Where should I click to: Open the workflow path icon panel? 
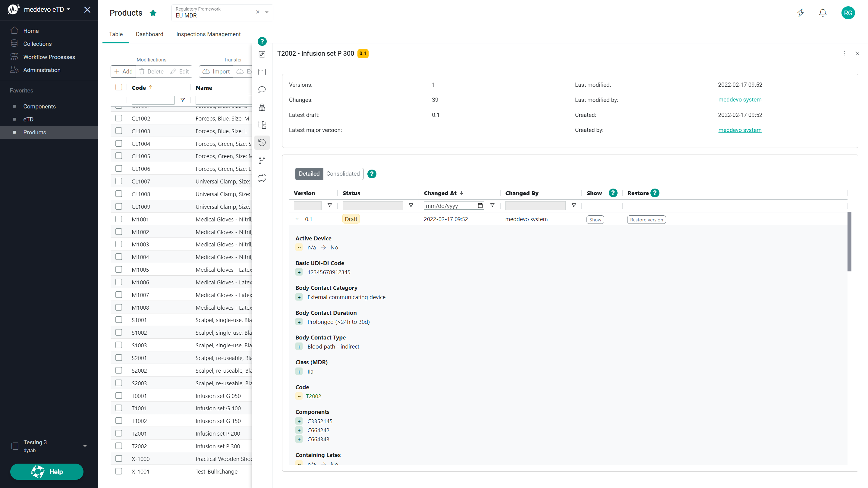coord(262,178)
